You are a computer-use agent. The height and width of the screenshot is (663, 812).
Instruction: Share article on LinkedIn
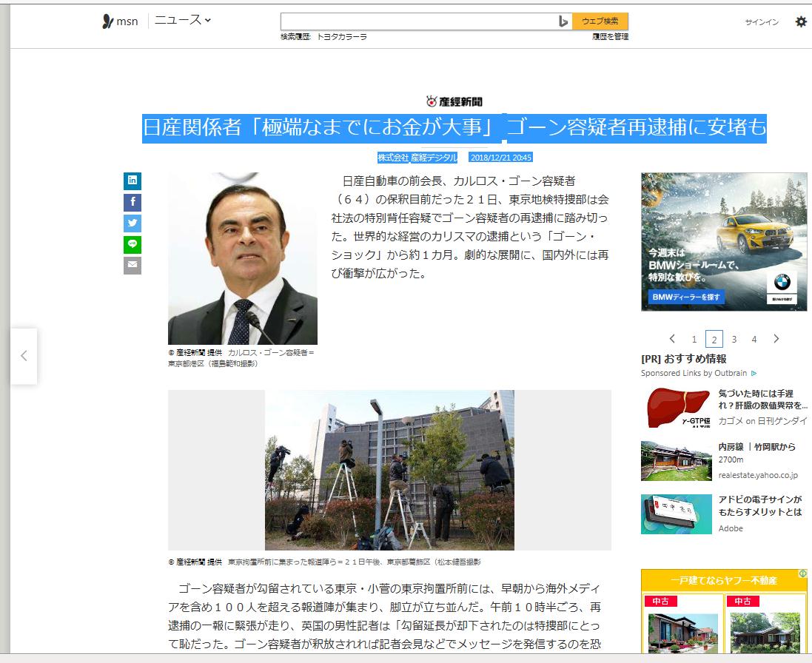tap(132, 181)
